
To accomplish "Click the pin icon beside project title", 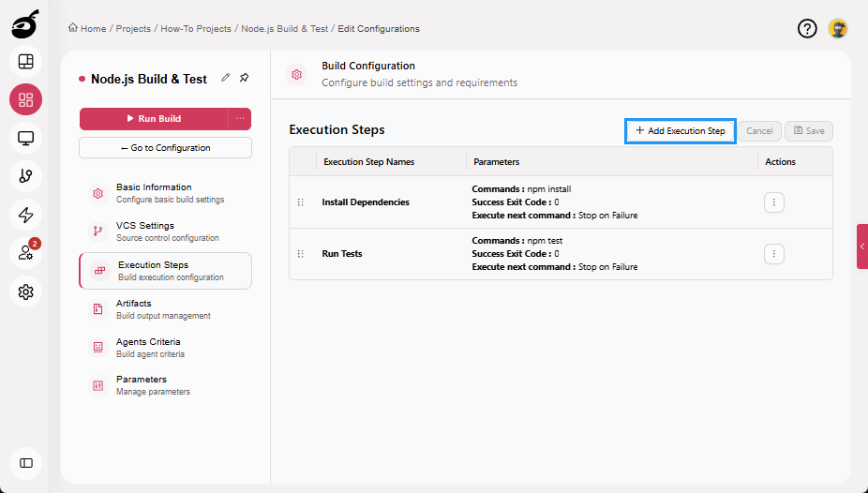I will 244,78.
